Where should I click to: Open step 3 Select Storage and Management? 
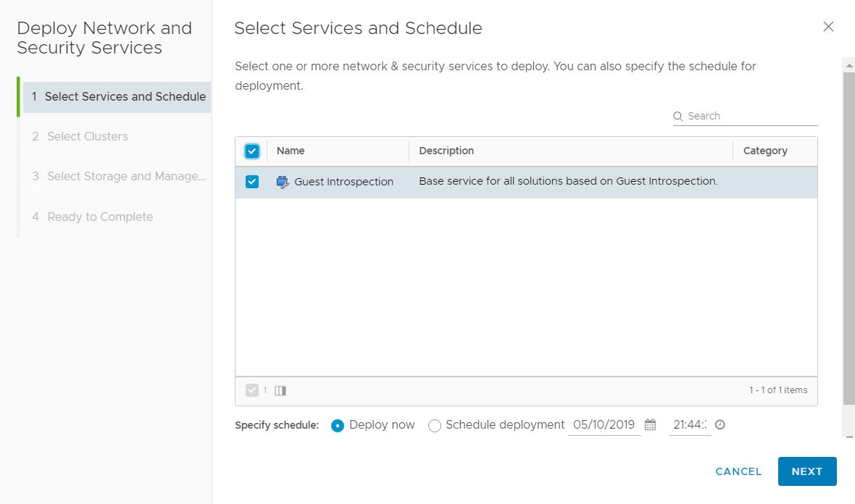(119, 176)
